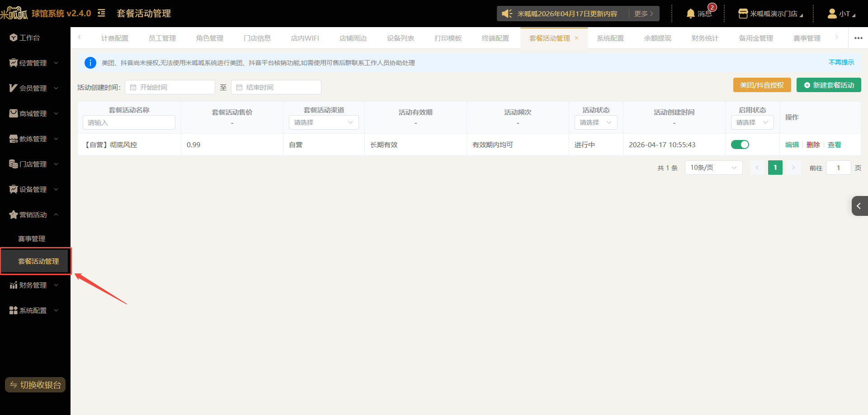Click 更多 in the announcement bar

[644, 14]
